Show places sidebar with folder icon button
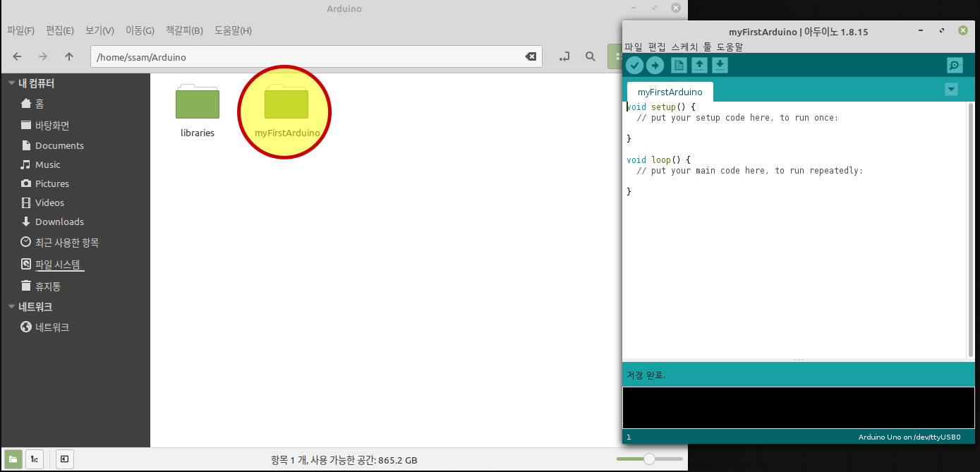The width and height of the screenshot is (980, 472). pyautogui.click(x=13, y=459)
